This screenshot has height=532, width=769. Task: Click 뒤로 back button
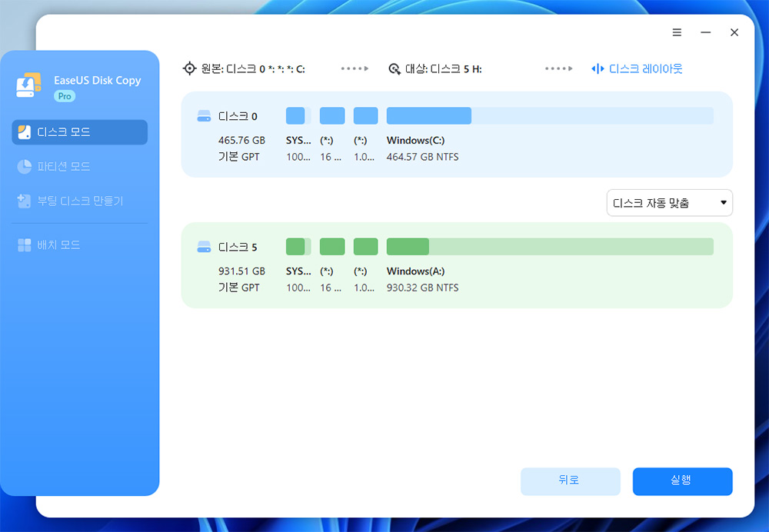pyautogui.click(x=571, y=481)
